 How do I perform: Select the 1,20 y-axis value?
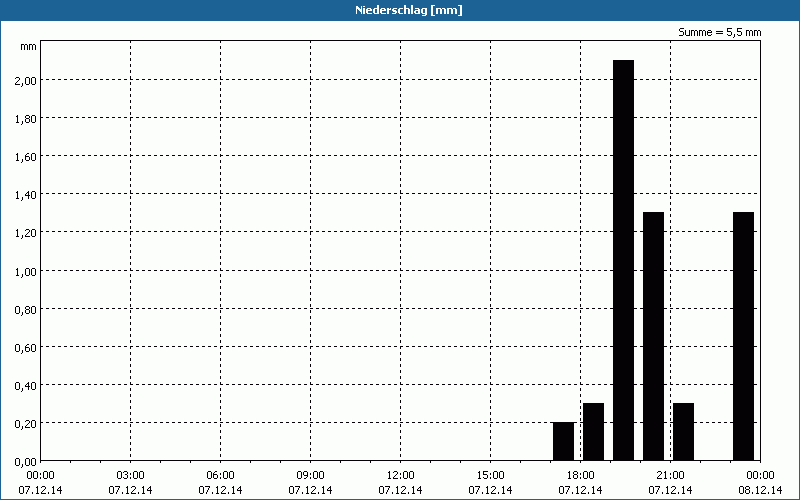coord(26,233)
